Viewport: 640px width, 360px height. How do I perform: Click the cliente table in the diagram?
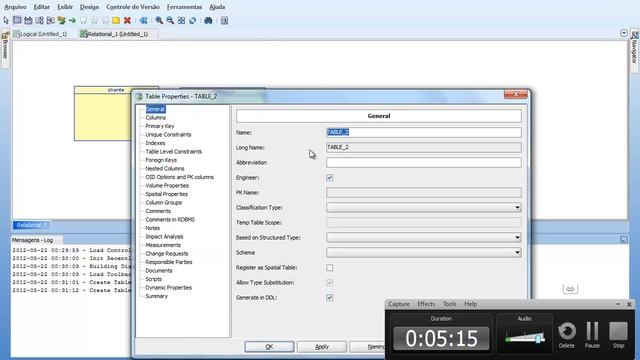(x=103, y=113)
